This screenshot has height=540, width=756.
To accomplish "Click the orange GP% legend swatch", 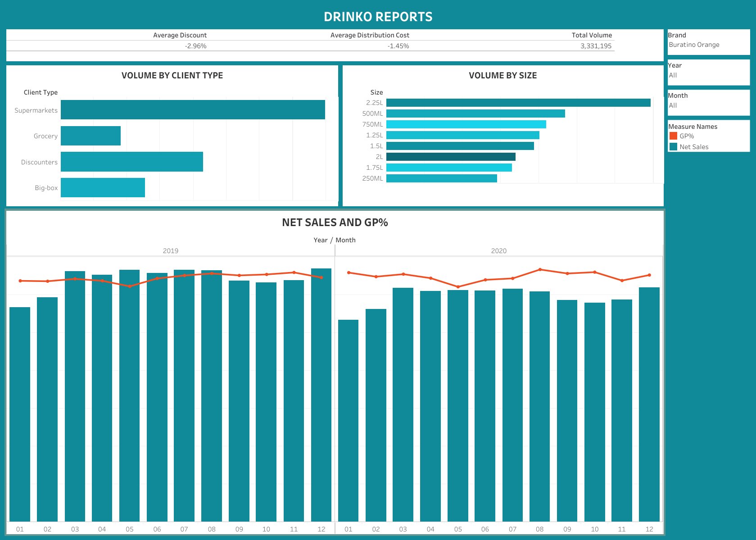I will (673, 136).
